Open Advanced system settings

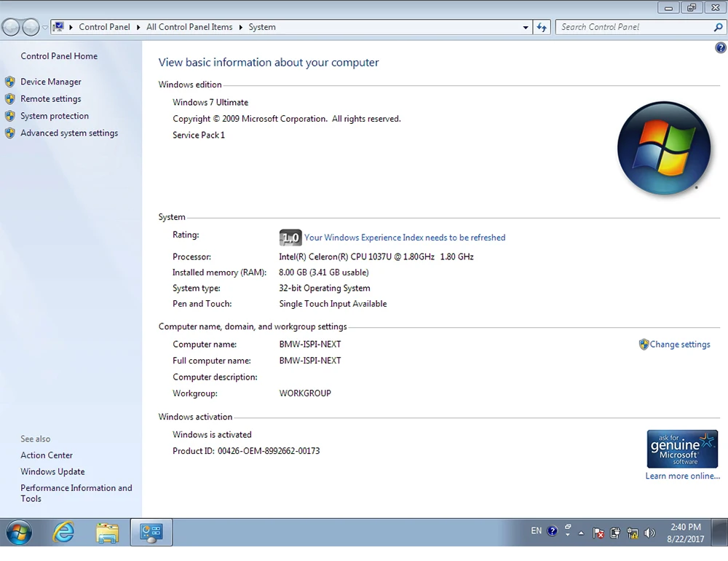pos(69,133)
